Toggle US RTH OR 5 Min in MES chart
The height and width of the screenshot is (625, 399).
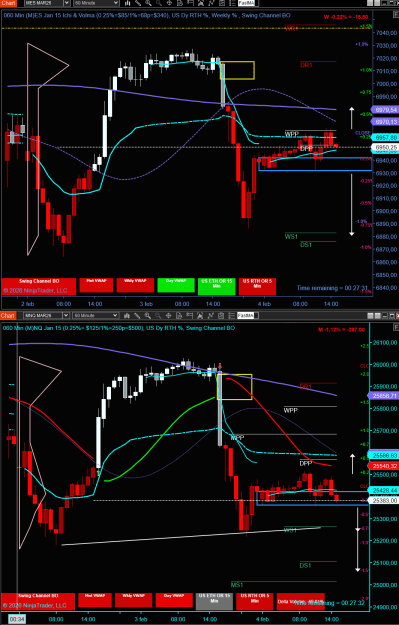pos(257,286)
